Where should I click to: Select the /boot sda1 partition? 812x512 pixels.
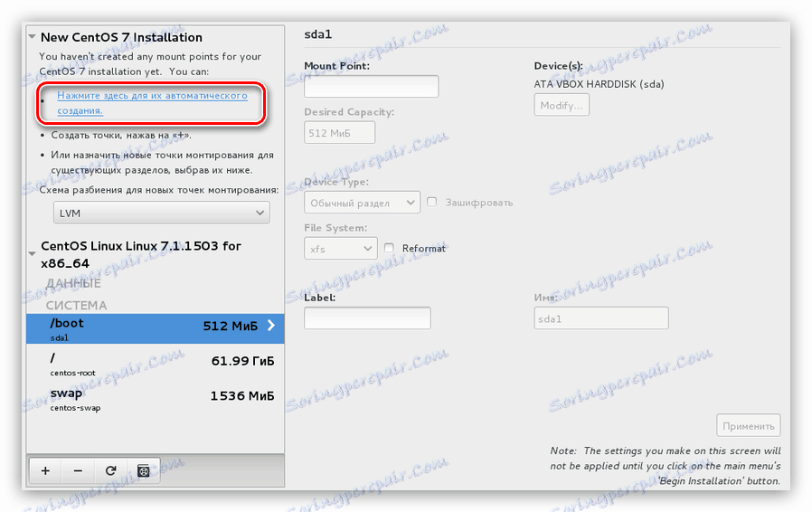[156, 328]
